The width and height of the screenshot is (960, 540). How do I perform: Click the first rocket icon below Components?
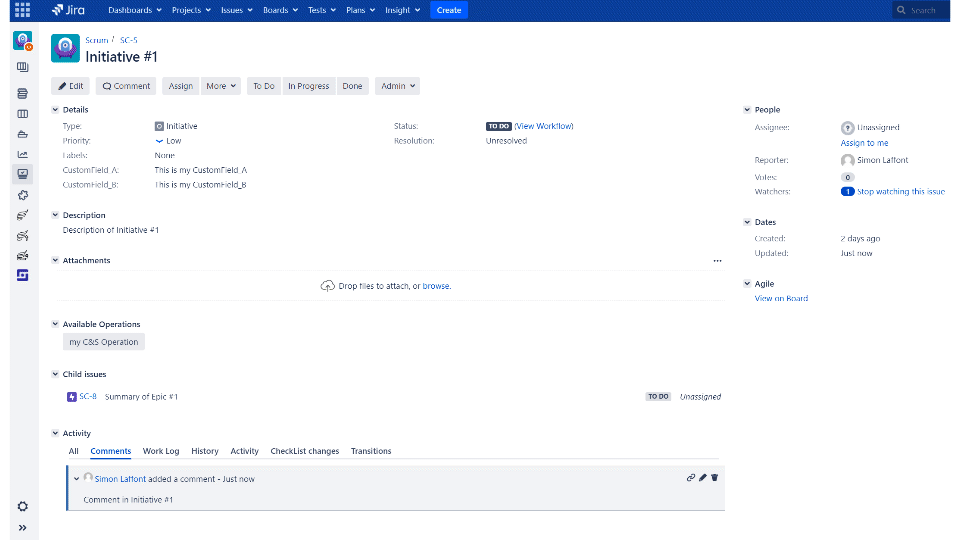click(x=23, y=215)
